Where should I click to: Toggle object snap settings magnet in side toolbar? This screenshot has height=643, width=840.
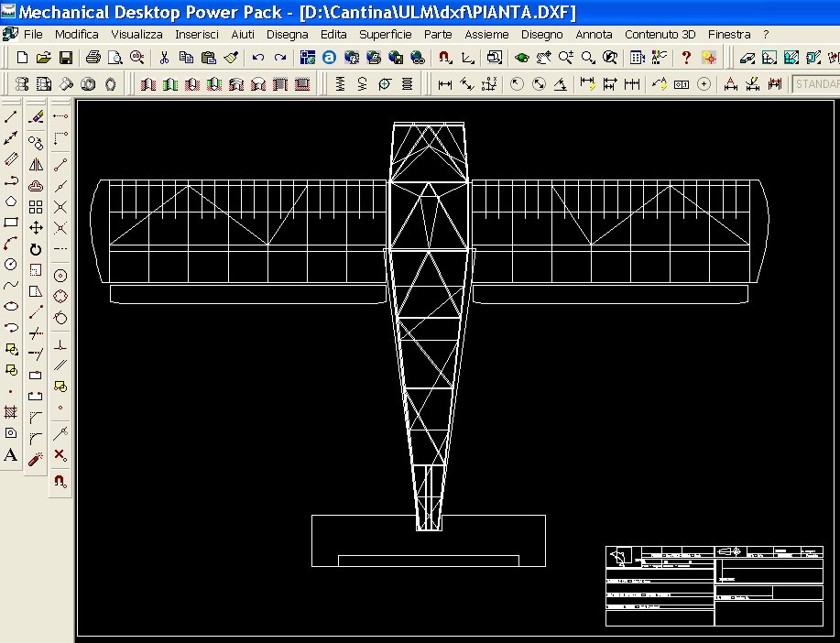(60, 482)
